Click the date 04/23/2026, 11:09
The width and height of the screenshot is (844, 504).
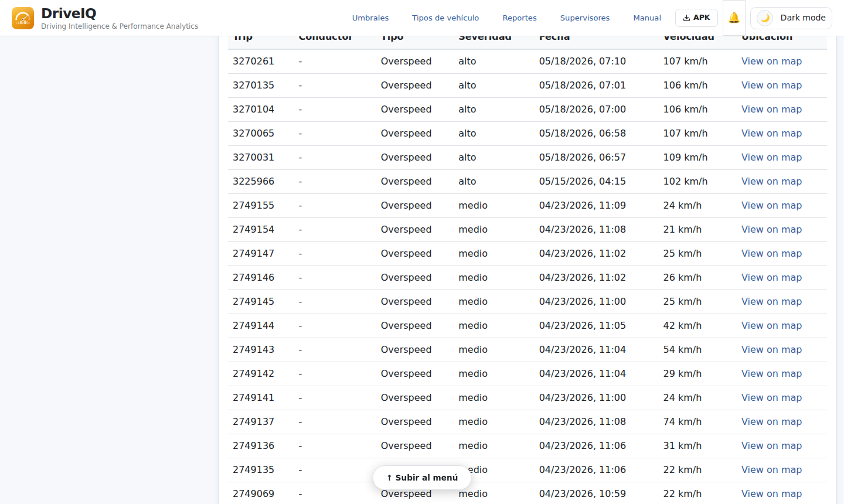[583, 206]
